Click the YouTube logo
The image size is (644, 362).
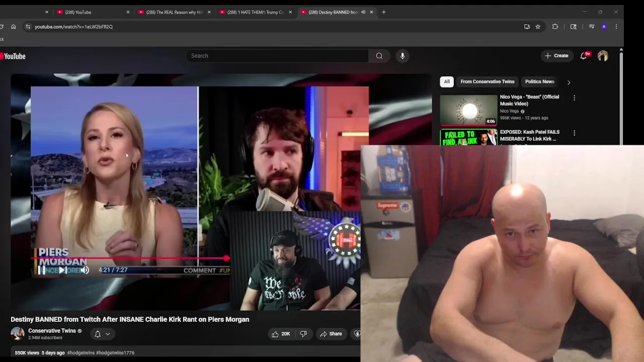pyautogui.click(x=13, y=56)
